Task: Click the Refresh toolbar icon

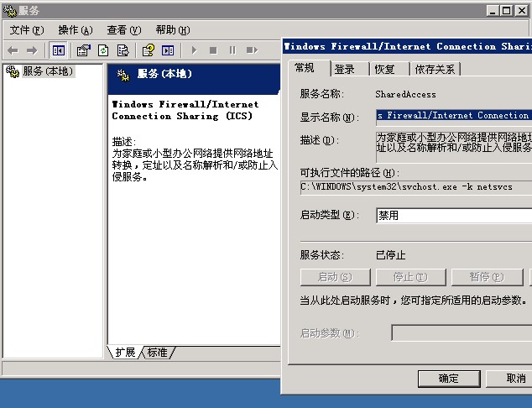Action: [103, 50]
